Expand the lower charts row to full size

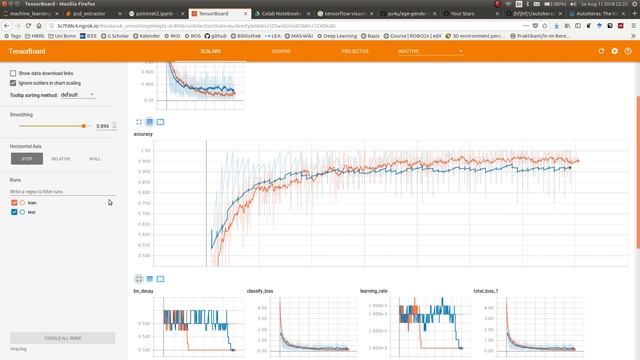[139, 279]
